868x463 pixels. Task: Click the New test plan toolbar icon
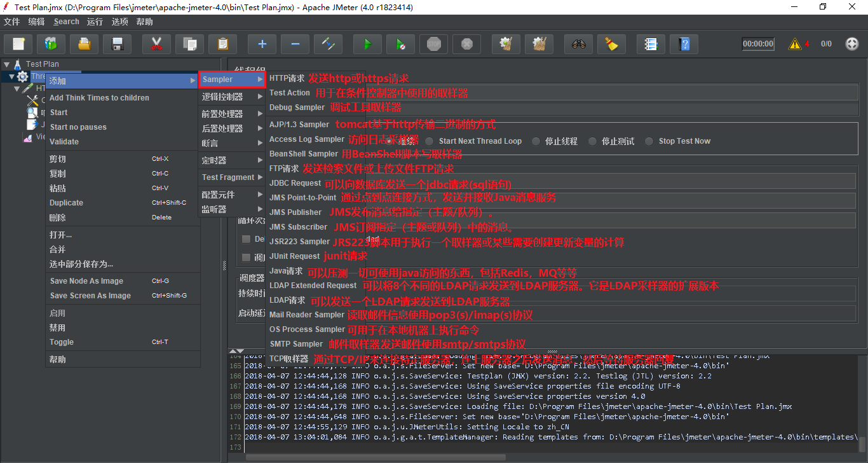pos(18,44)
